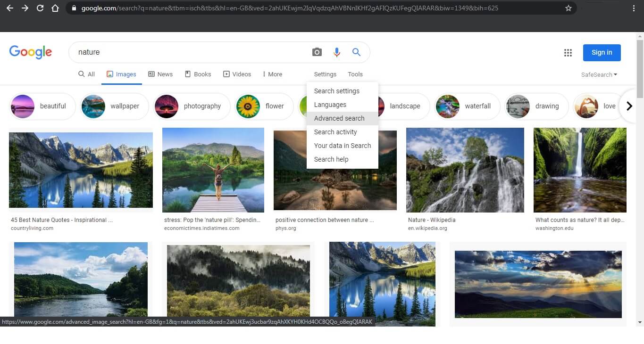
Task: Open the Nature Wikipedia result link
Action: tap(431, 220)
